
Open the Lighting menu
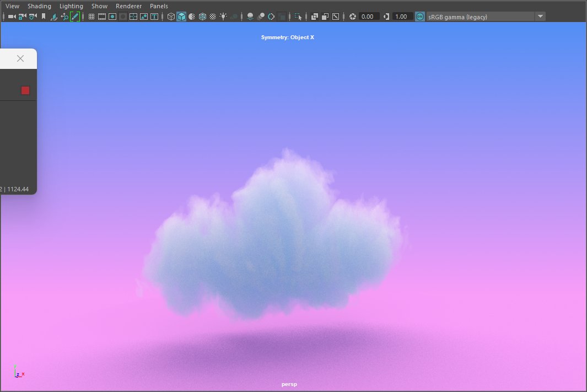(x=71, y=6)
